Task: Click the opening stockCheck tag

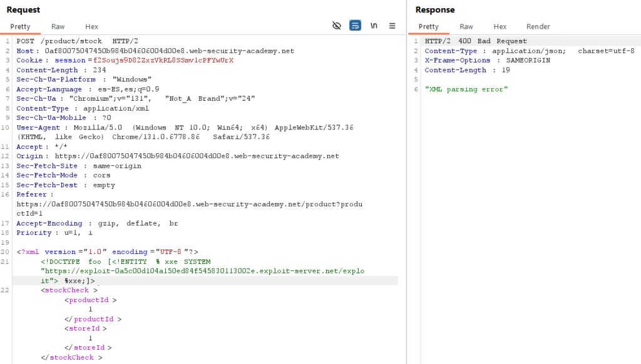Action: (x=69, y=290)
